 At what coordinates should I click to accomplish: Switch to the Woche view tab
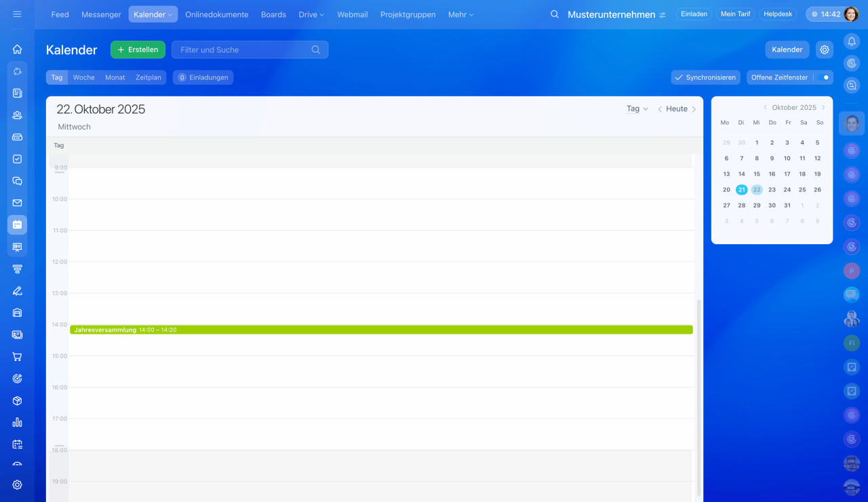(84, 77)
